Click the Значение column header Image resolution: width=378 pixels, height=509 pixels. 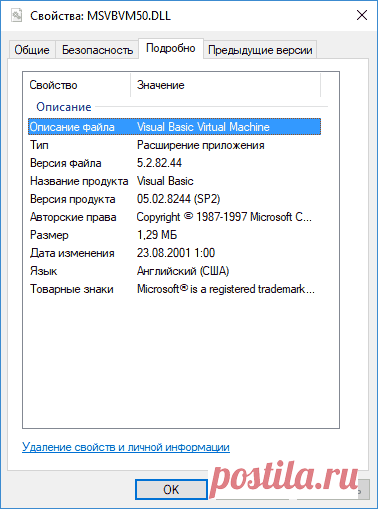point(225,85)
